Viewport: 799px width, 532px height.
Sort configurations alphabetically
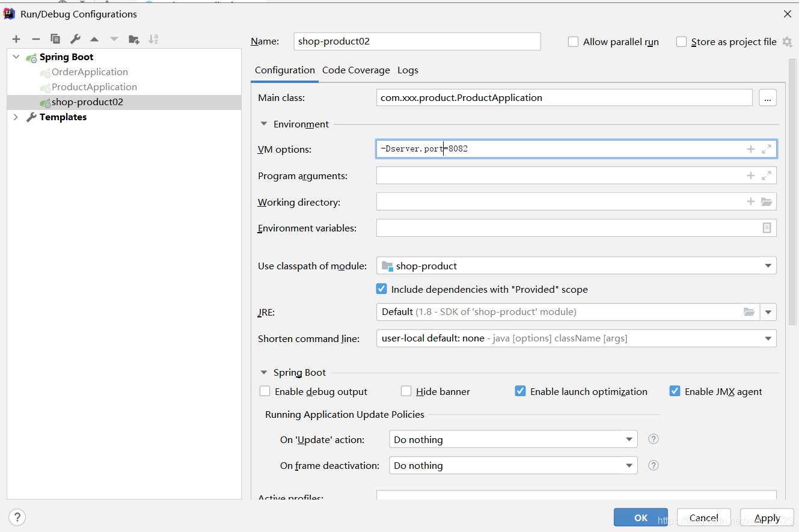(x=153, y=39)
